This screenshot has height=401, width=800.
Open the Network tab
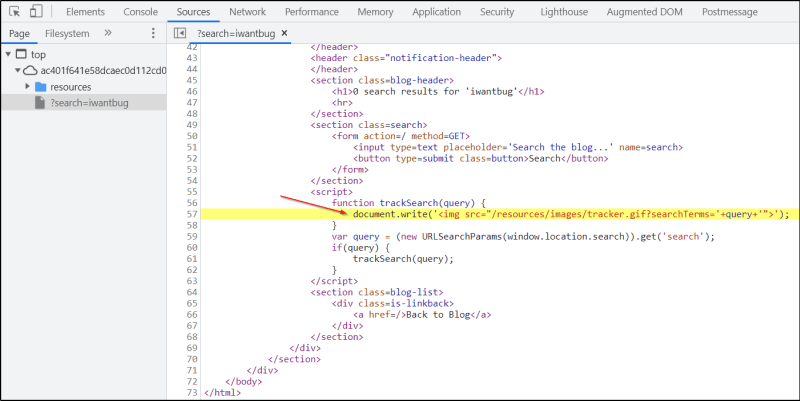tap(247, 12)
